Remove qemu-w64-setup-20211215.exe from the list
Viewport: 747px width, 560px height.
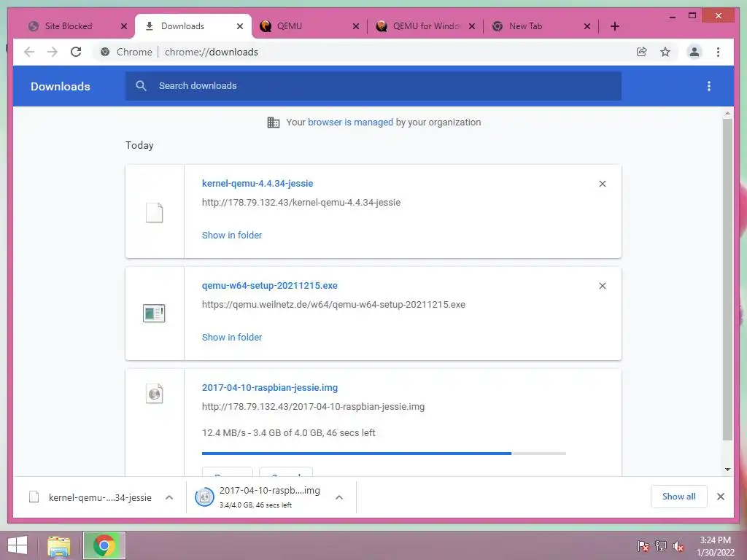tap(602, 286)
